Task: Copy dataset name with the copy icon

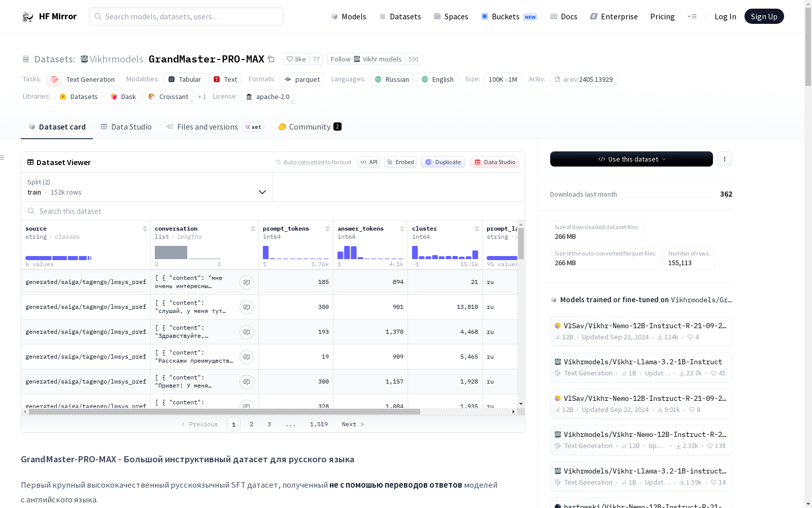Action: pyautogui.click(x=271, y=59)
